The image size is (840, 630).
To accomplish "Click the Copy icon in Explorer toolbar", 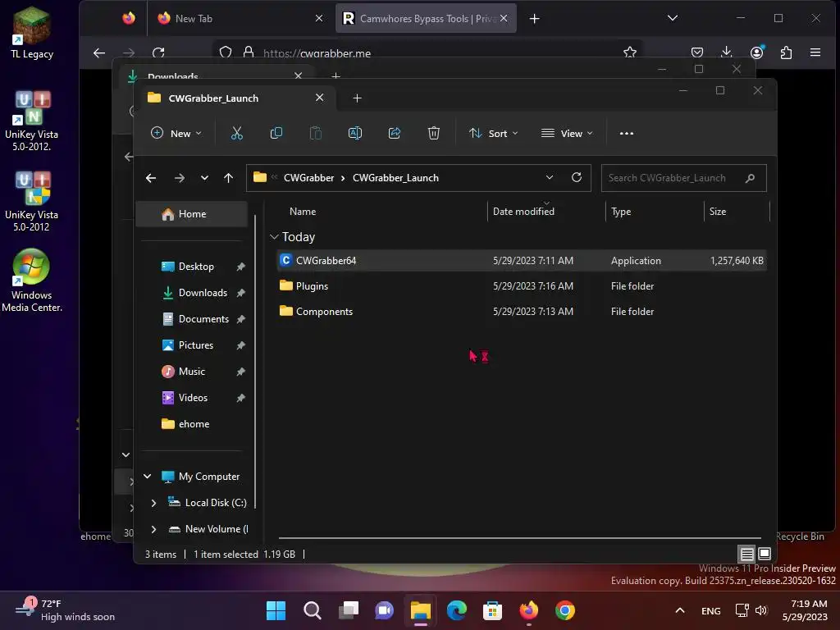I will (x=276, y=134).
